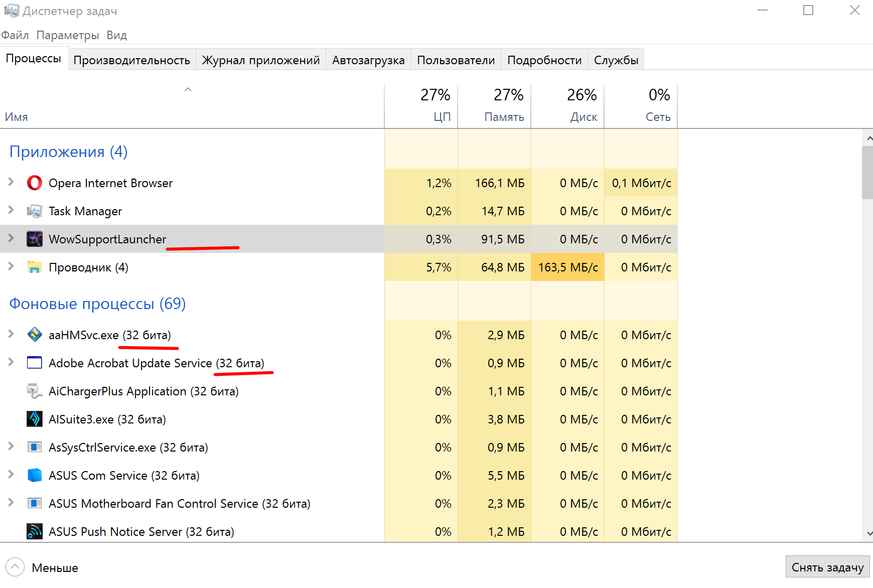The image size is (873, 588).
Task: Open the Параметры menu
Action: tap(68, 35)
